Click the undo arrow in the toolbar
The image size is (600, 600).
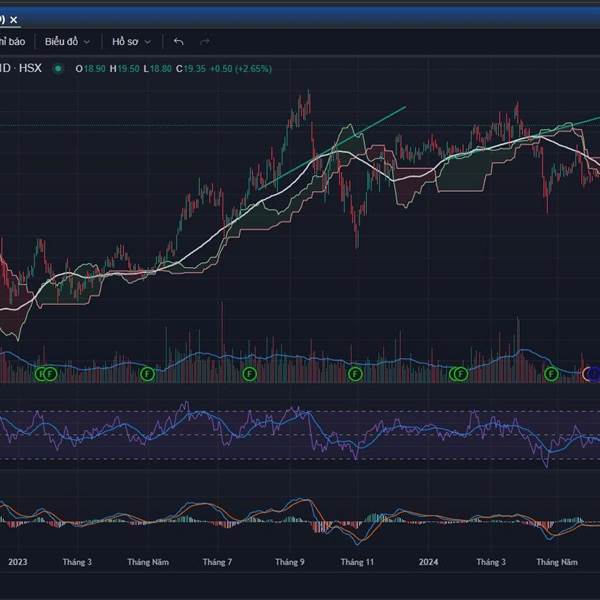(179, 42)
